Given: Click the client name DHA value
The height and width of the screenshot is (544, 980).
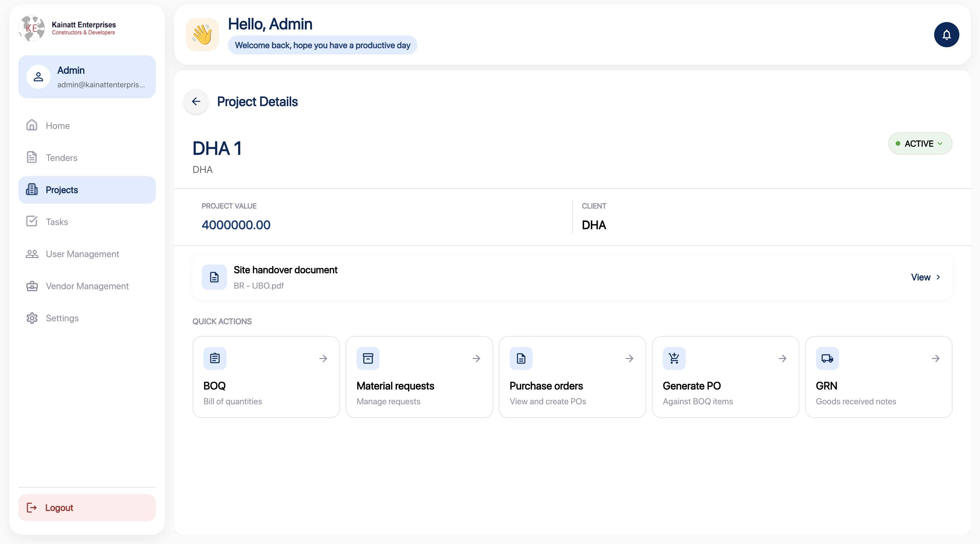Looking at the screenshot, I should point(594,225).
